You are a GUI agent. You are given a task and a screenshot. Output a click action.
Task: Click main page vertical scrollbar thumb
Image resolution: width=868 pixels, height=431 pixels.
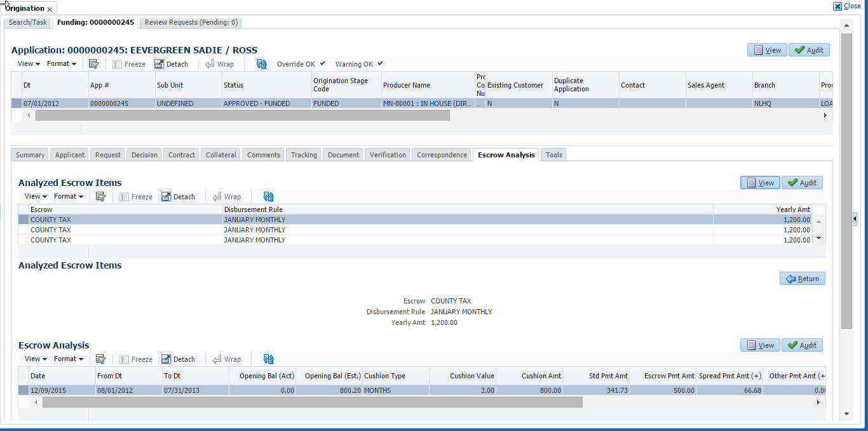pos(846,181)
